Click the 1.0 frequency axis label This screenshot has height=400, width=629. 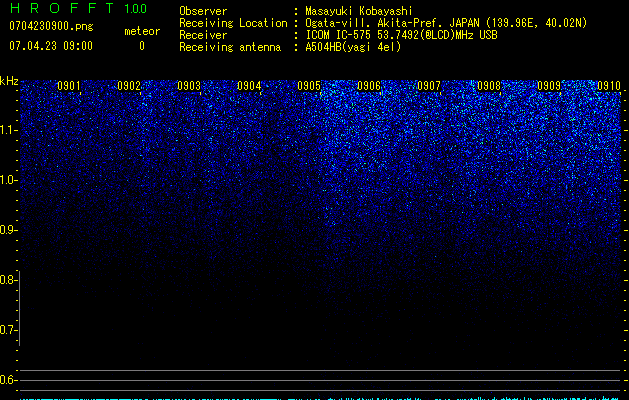[8, 180]
